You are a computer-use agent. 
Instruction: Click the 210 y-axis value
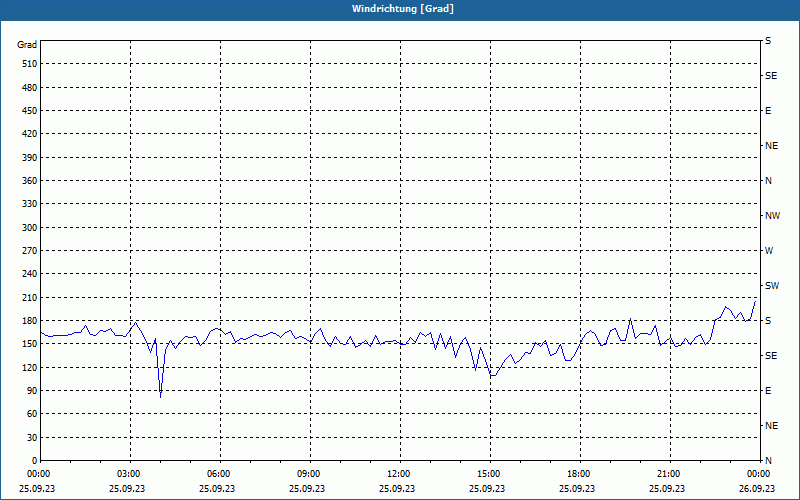[30, 297]
